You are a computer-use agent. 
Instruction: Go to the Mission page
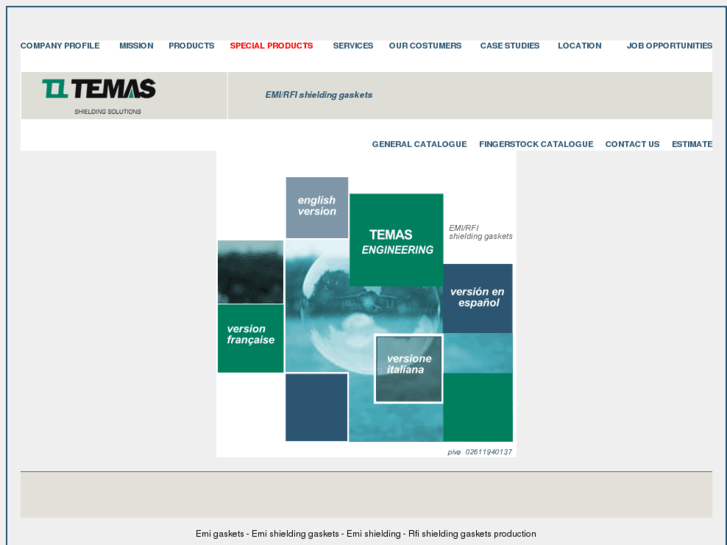point(136,45)
